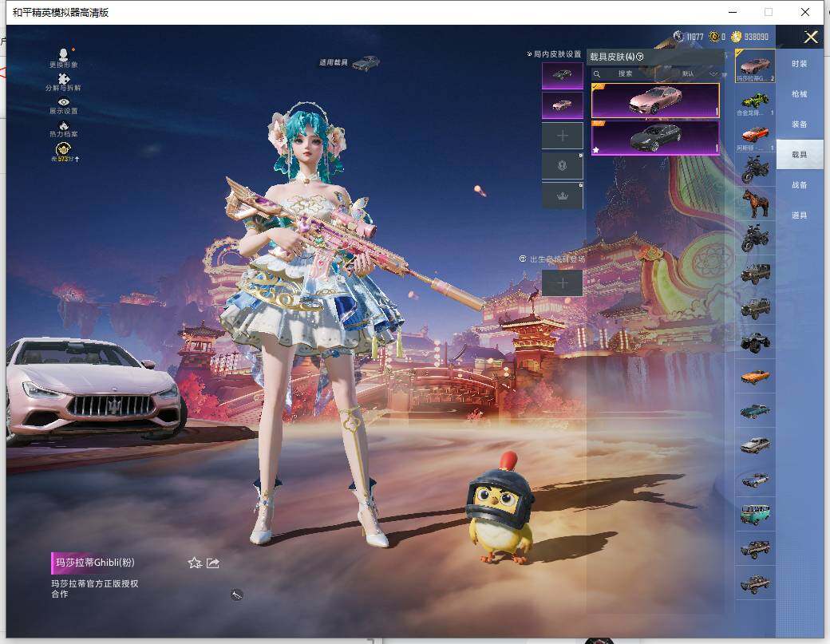Viewport: 830px width, 644px height.
Task: Switch to the 战备 tab
Action: tap(800, 184)
